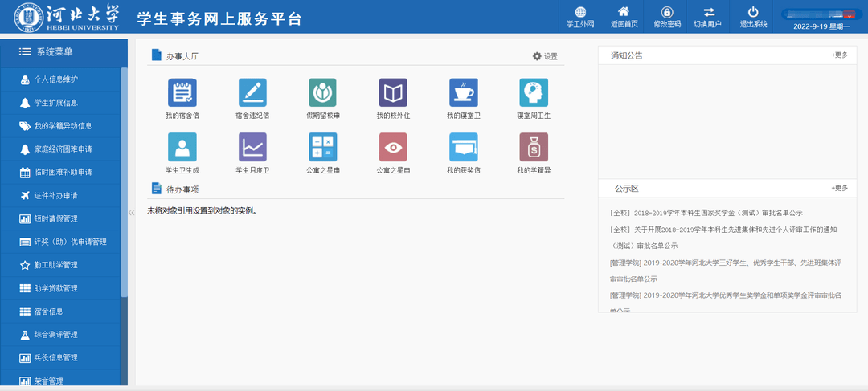The width and height of the screenshot is (868, 391).
Task: Open 2018-2019学年本科生国家奖学金 notice
Action: coord(706,213)
